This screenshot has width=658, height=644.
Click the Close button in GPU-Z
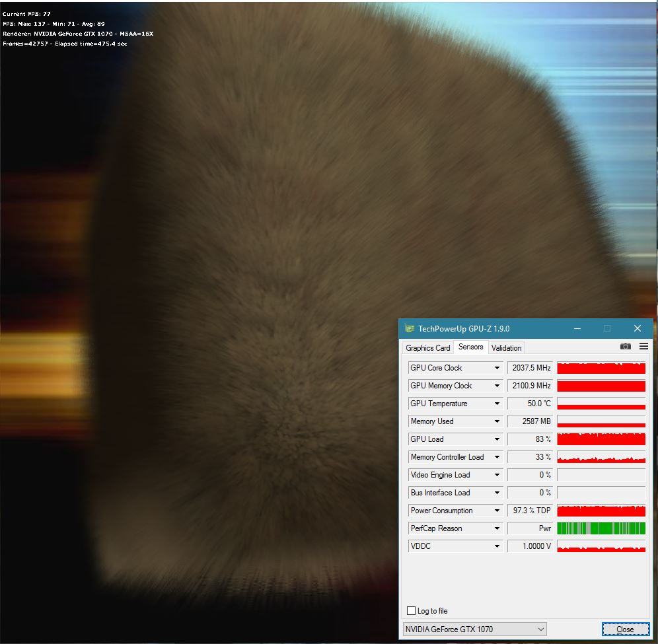click(x=625, y=629)
